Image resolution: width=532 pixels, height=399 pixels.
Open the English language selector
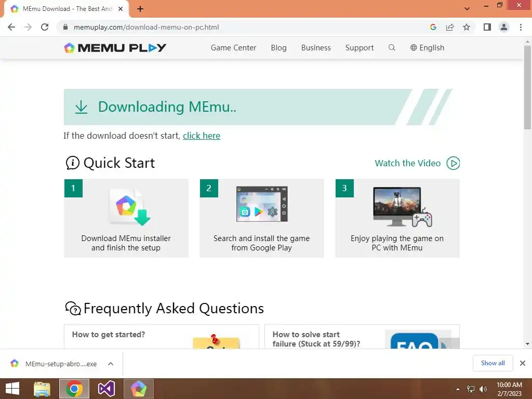pos(427,48)
